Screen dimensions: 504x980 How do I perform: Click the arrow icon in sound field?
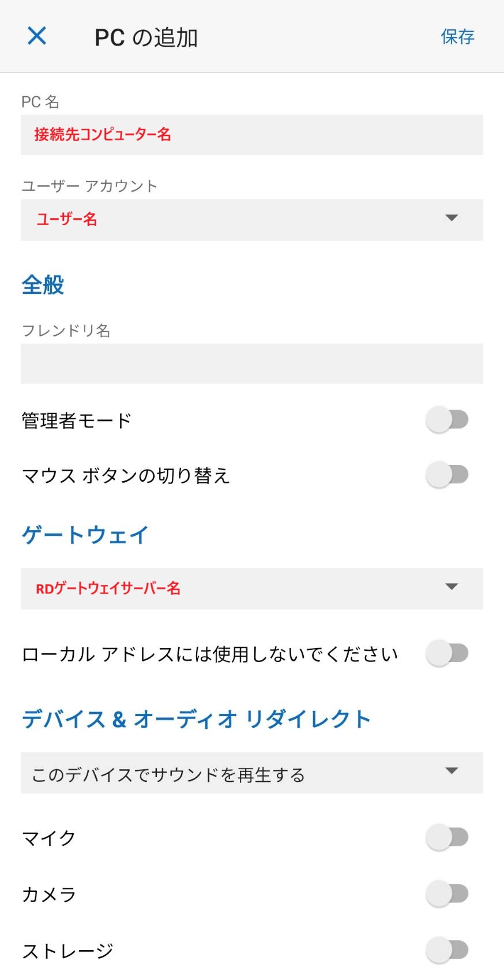click(452, 771)
